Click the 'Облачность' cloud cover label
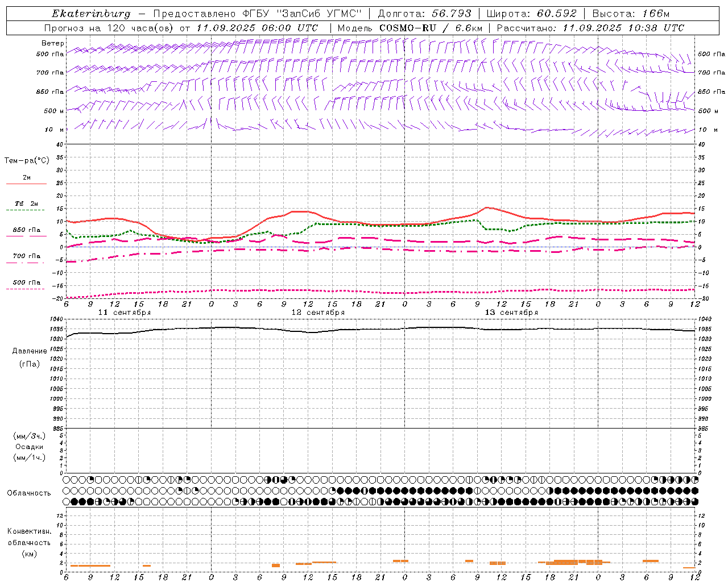The height and width of the screenshot is (582, 728). 29,493
